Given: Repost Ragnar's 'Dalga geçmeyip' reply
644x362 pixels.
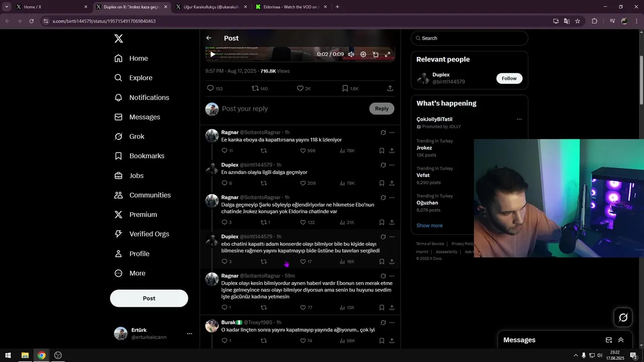Looking at the screenshot, I should point(265,222).
